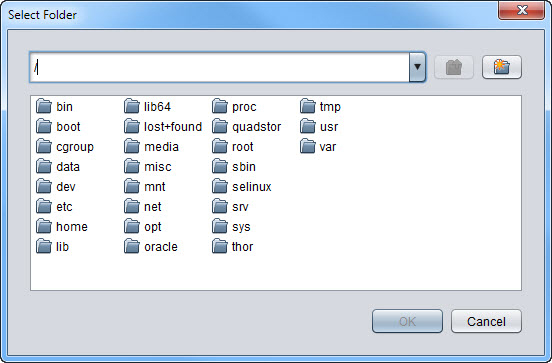This screenshot has width=552, height=363.
Task: Select the proc folder icon
Action: 220,106
